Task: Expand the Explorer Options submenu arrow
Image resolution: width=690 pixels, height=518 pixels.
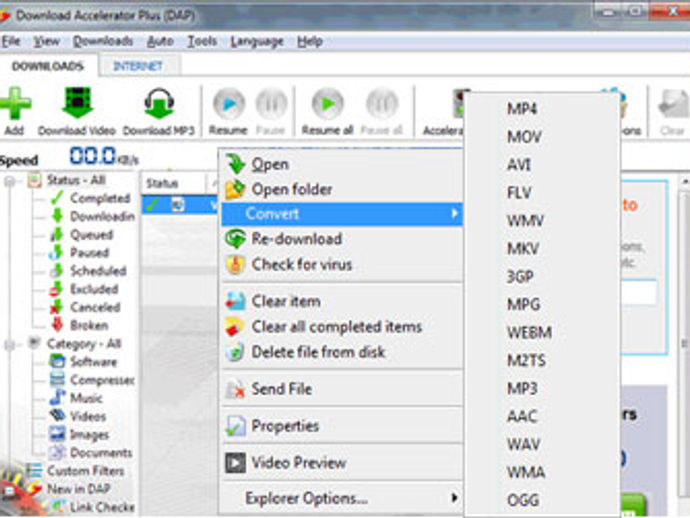Action: coord(454,498)
